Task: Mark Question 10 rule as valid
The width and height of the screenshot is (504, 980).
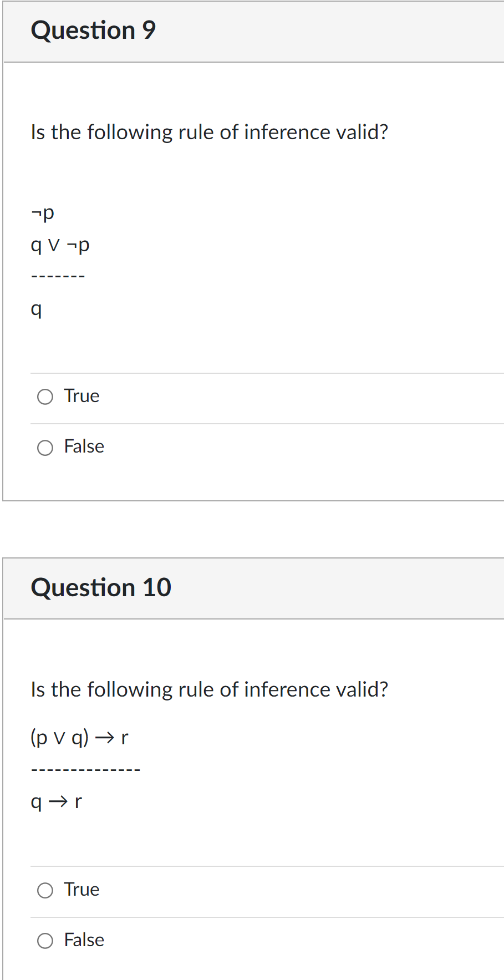Action: click(45, 890)
